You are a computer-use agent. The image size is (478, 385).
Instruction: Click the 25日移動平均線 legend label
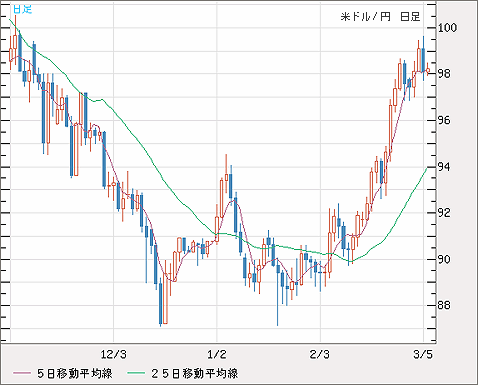(194, 373)
